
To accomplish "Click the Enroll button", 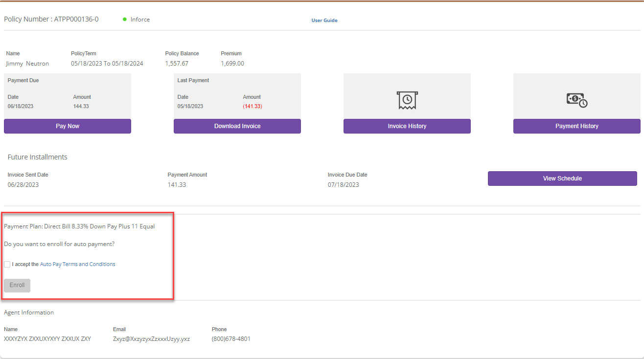I will [x=17, y=285].
